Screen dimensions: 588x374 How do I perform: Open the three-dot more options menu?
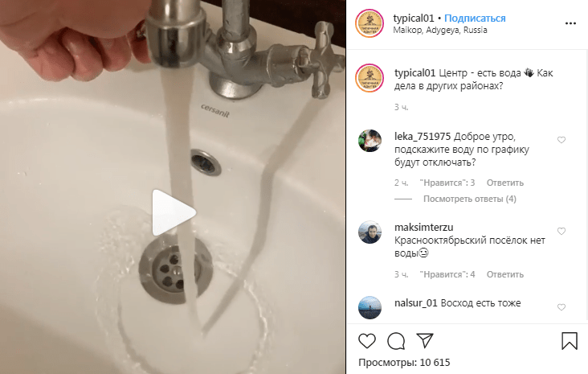pyautogui.click(x=570, y=23)
